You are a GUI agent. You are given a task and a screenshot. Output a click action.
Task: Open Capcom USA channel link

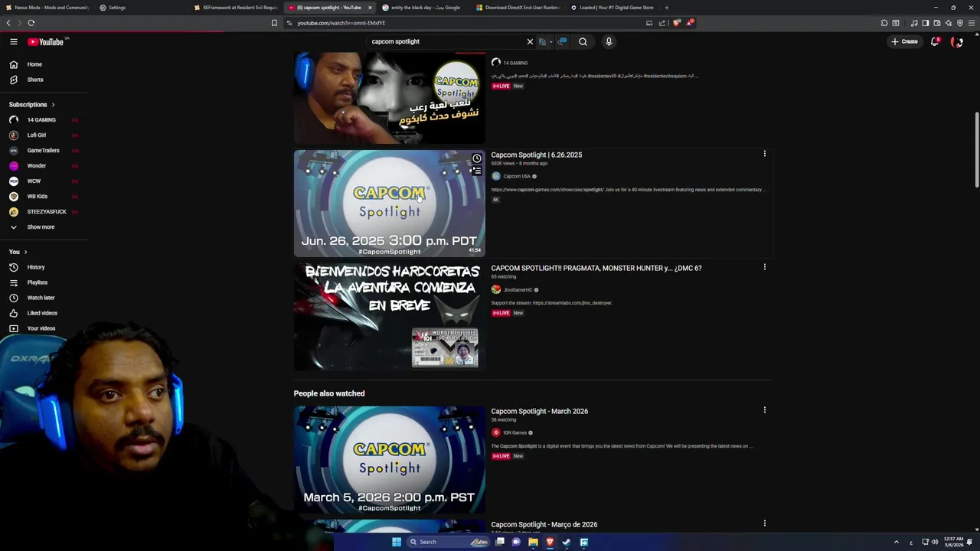tap(517, 176)
